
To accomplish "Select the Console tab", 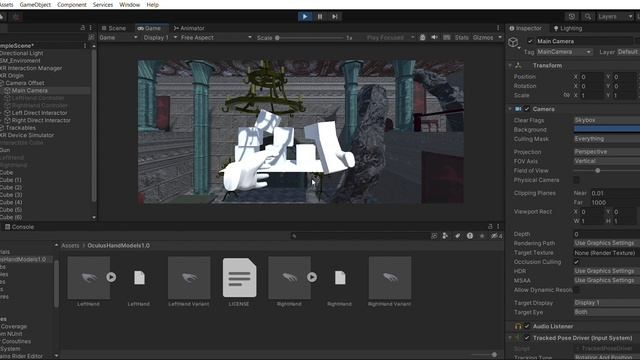I will [x=19, y=227].
